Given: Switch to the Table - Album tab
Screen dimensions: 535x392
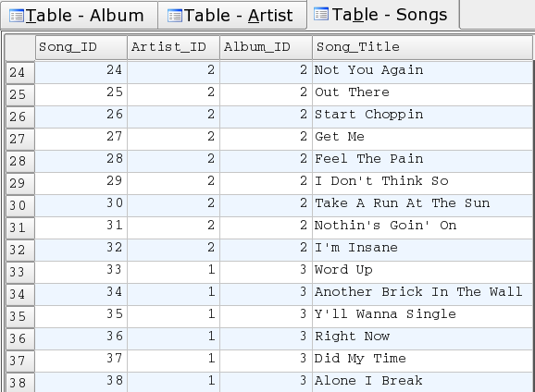Looking at the screenshot, I should pos(79,16).
